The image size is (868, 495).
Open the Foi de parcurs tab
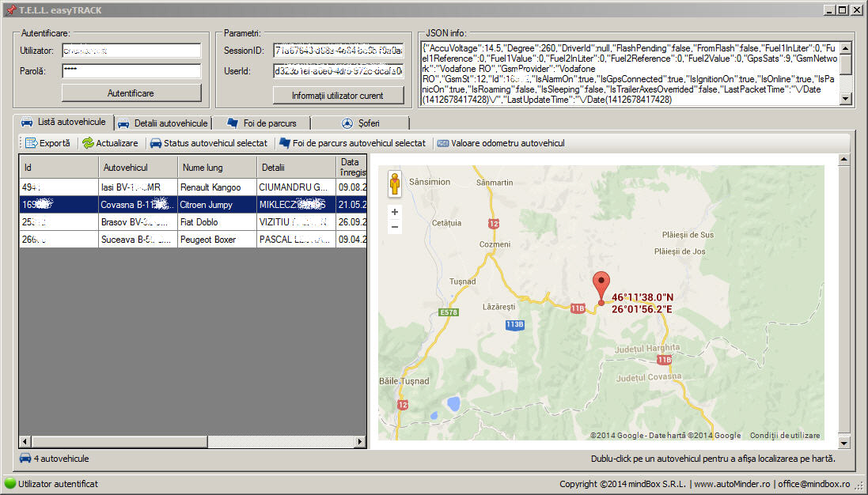262,123
